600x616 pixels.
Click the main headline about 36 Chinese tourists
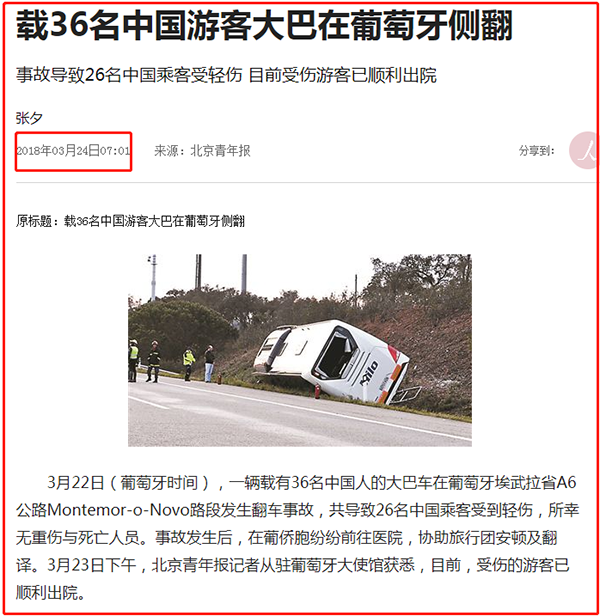click(264, 26)
